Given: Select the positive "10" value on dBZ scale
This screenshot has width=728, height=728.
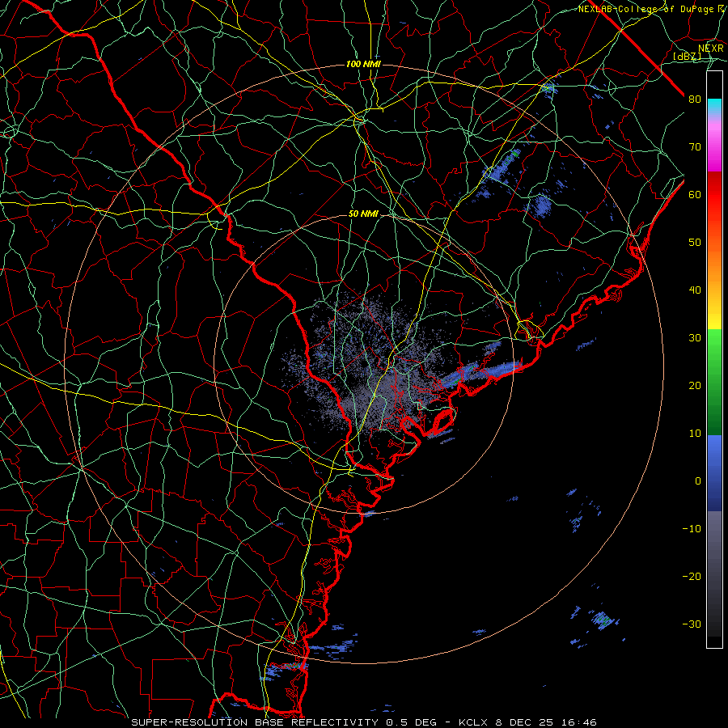Looking at the screenshot, I should (x=695, y=434).
